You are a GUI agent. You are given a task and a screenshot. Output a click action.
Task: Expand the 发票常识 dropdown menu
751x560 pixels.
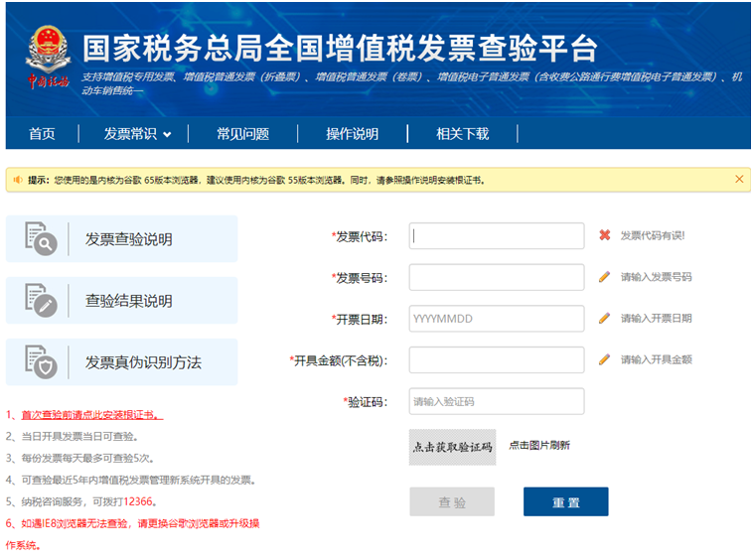(x=137, y=134)
